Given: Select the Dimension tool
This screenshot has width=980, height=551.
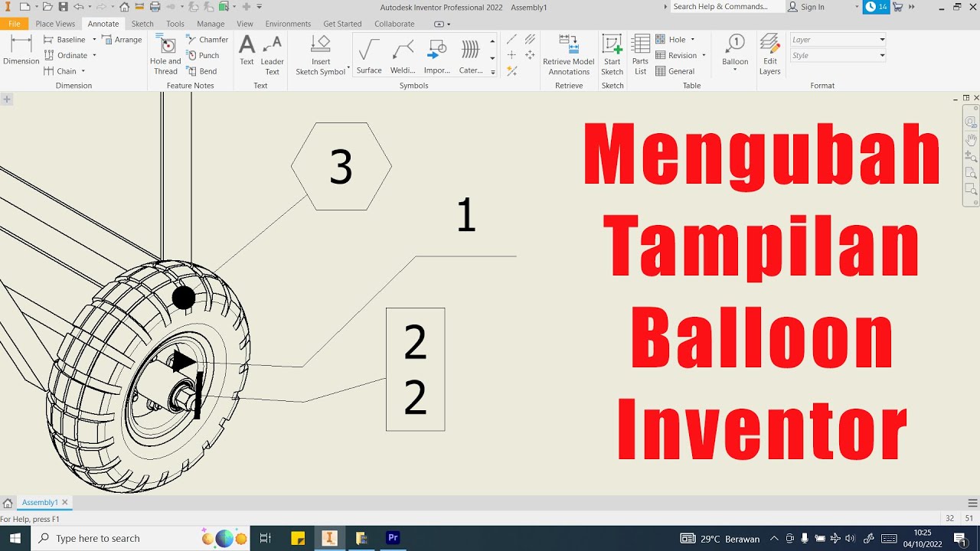Looking at the screenshot, I should point(21,51).
